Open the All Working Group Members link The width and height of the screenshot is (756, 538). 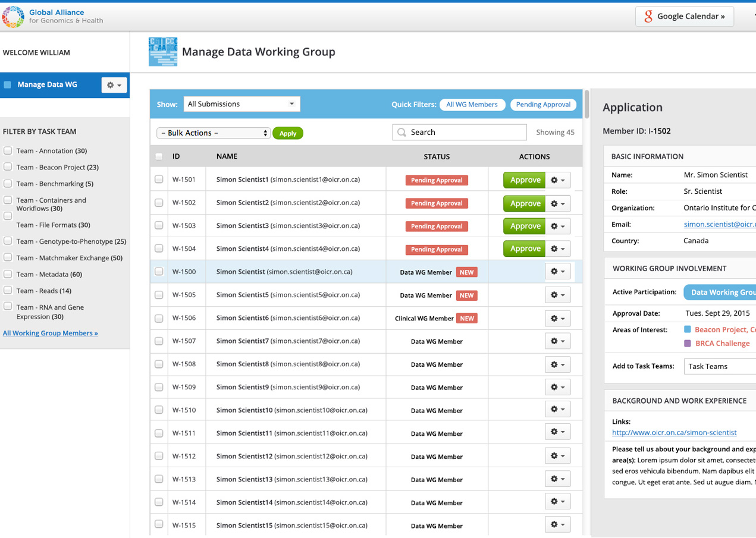pyautogui.click(x=51, y=333)
